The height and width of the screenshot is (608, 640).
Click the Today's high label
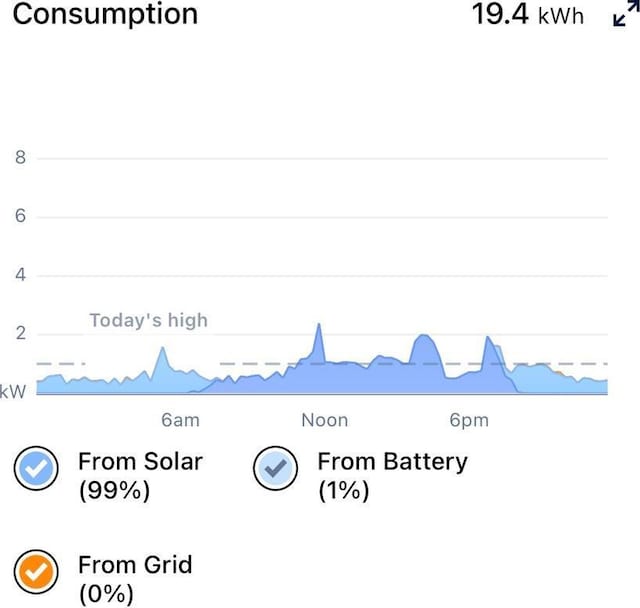[x=149, y=320]
